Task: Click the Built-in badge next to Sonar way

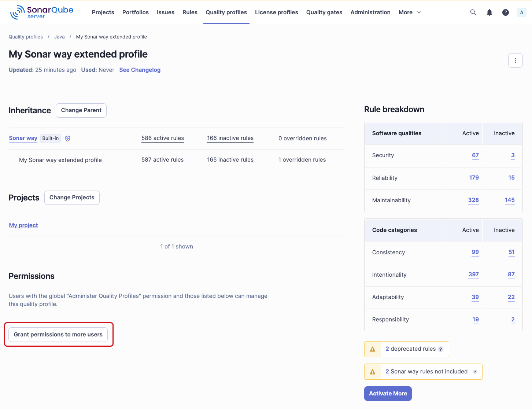Action: pyautogui.click(x=50, y=138)
